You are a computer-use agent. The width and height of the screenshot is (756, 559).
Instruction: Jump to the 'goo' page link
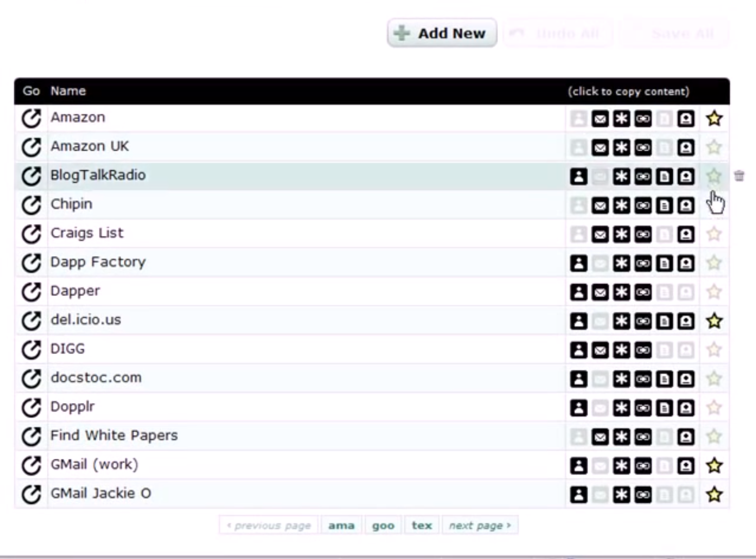click(383, 525)
